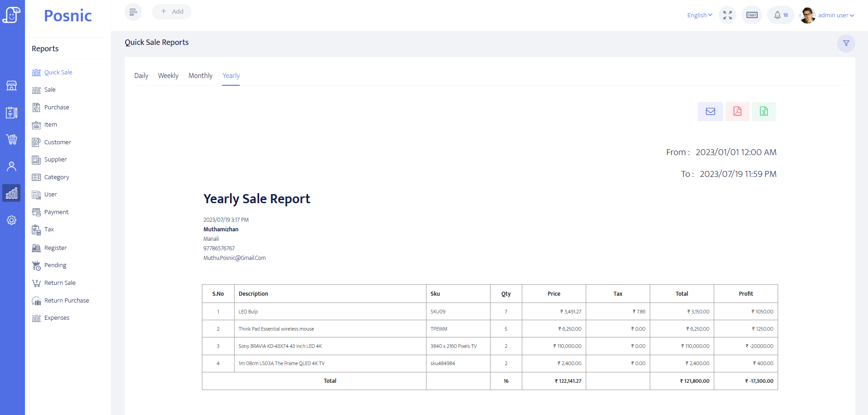Open the admin user dropdown menu
Screen dimensions: 868x415
click(x=835, y=15)
